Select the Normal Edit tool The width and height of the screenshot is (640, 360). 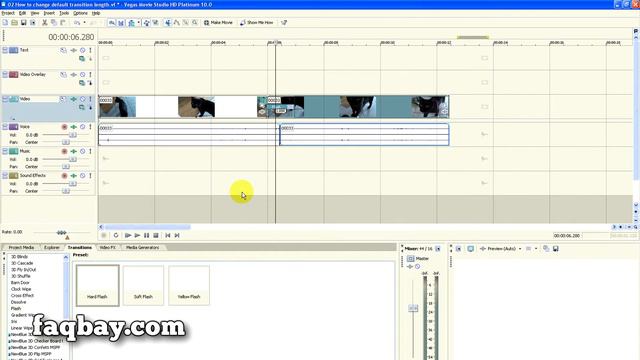point(168,23)
